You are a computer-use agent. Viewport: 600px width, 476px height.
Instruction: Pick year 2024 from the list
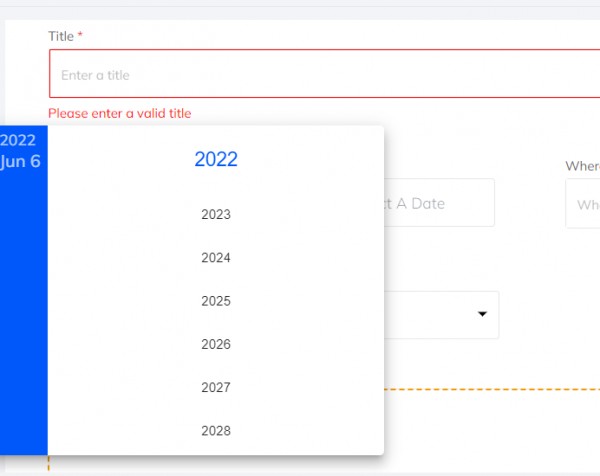(216, 258)
